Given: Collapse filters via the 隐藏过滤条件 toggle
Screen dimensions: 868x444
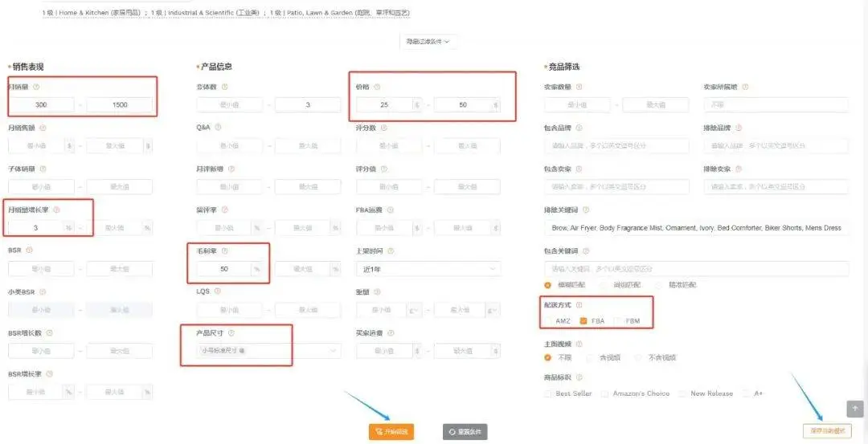Looking at the screenshot, I should [x=428, y=41].
